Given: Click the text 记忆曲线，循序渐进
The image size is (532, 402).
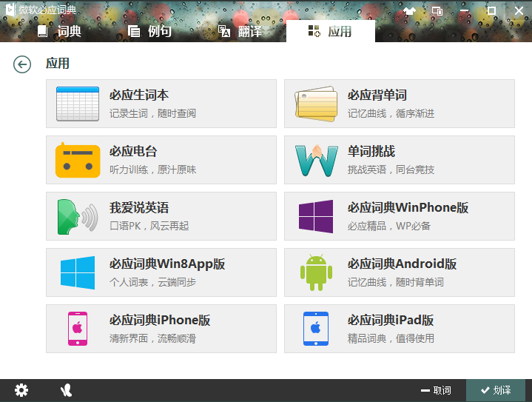Looking at the screenshot, I should pyautogui.click(x=391, y=113).
